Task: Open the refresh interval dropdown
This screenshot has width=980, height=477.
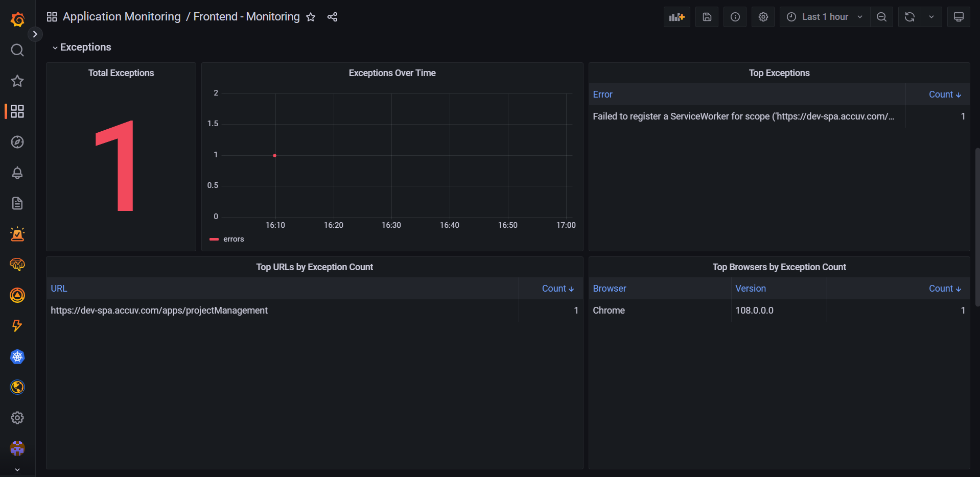Action: click(931, 17)
